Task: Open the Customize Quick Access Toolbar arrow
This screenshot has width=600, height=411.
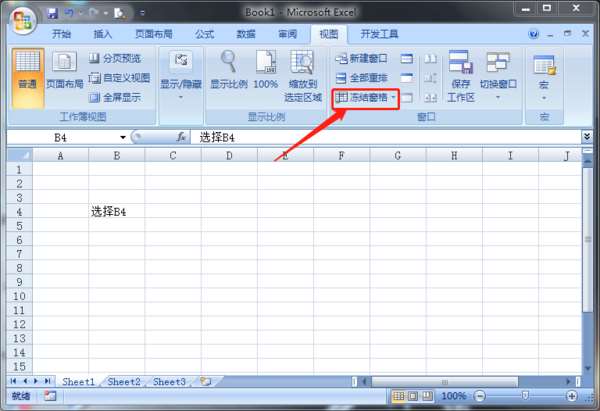Action: point(142,13)
